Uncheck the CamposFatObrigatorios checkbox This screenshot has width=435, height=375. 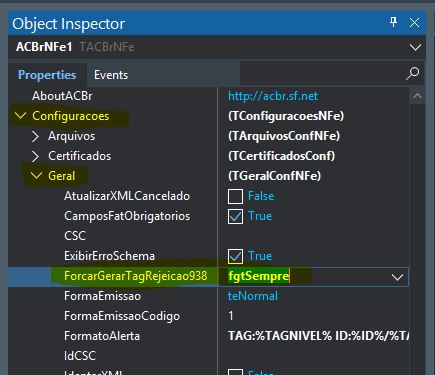(235, 216)
